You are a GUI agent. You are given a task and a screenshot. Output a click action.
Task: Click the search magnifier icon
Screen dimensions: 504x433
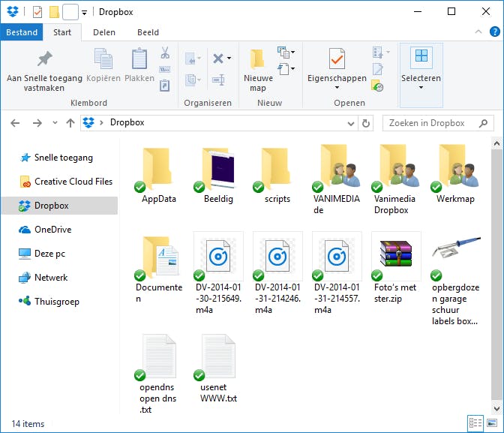483,123
